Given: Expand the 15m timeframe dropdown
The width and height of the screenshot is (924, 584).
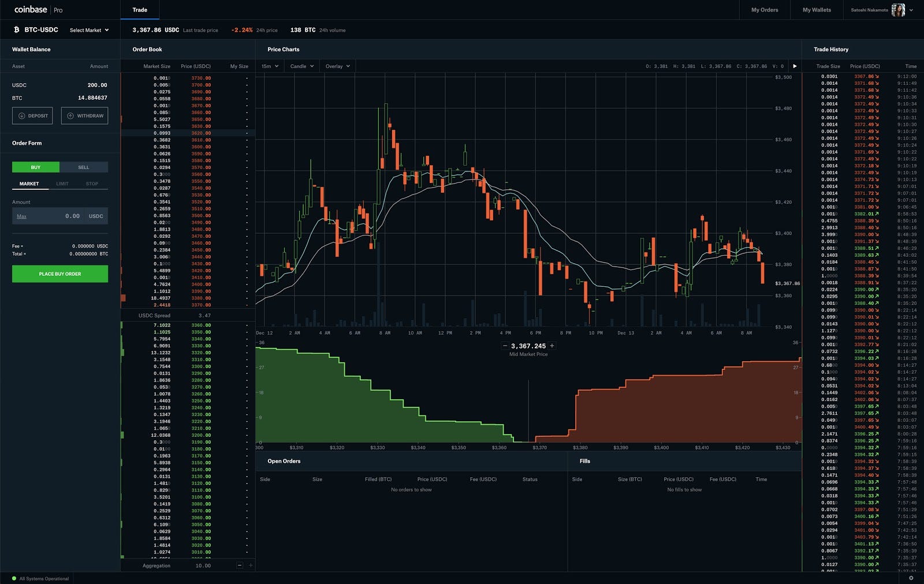Looking at the screenshot, I should pyautogui.click(x=270, y=66).
